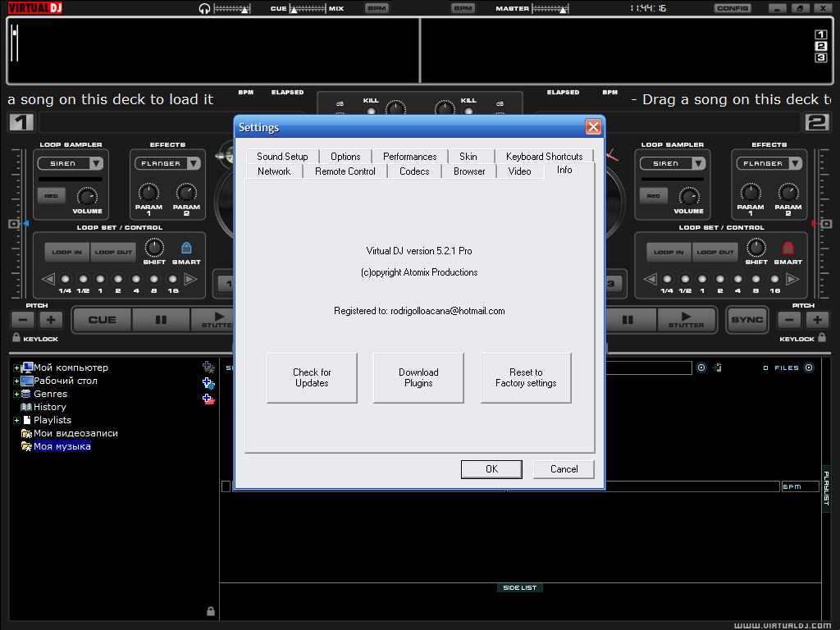Adjust the Master volume slider
The width and height of the screenshot is (840, 630).
[550, 8]
